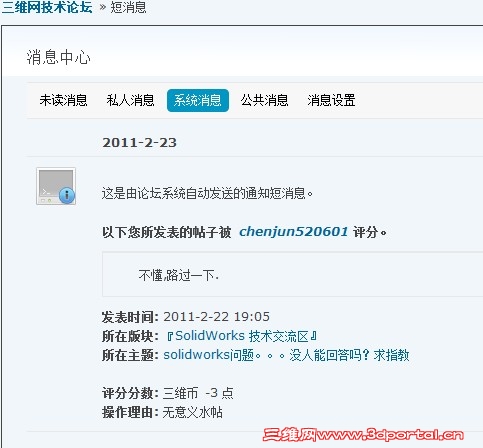The image size is (483, 448).
Task: Go to the 消息设置 tab
Action: pos(331,100)
